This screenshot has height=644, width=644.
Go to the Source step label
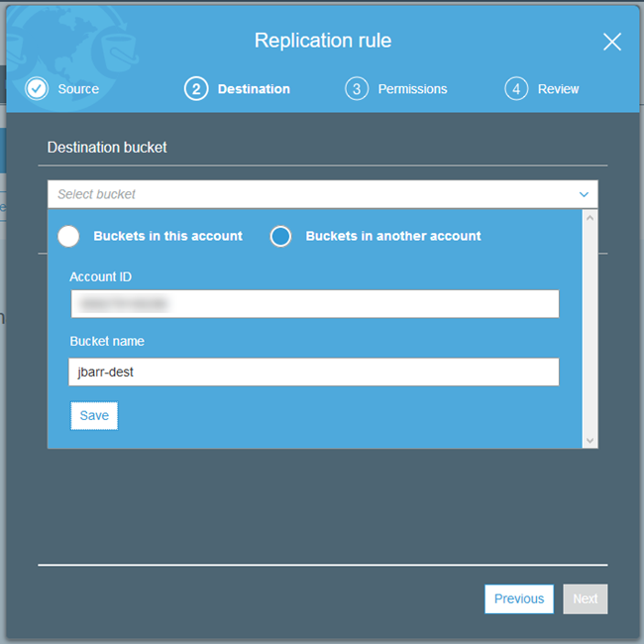pyautogui.click(x=78, y=89)
